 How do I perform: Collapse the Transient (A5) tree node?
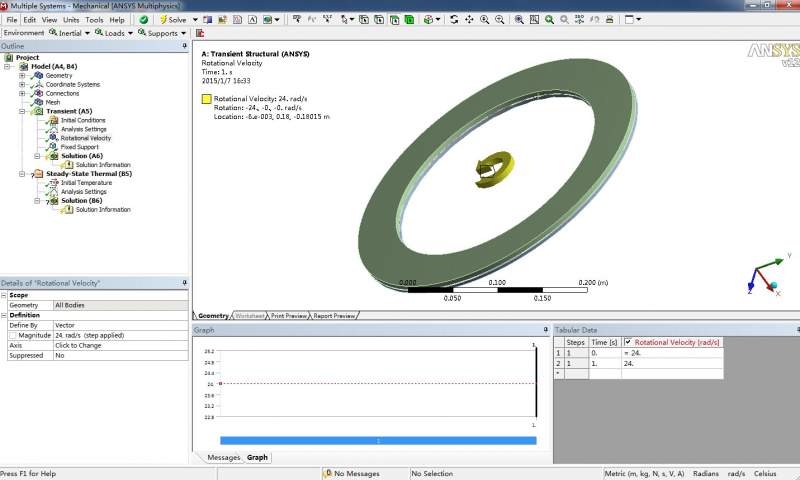[x=22, y=111]
